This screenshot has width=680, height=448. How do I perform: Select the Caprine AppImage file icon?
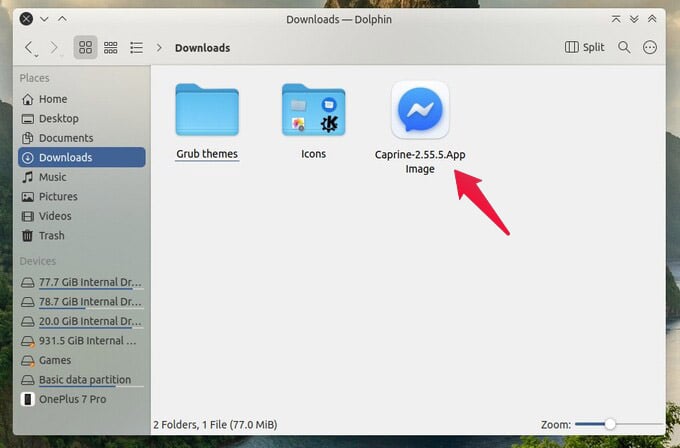[420, 110]
